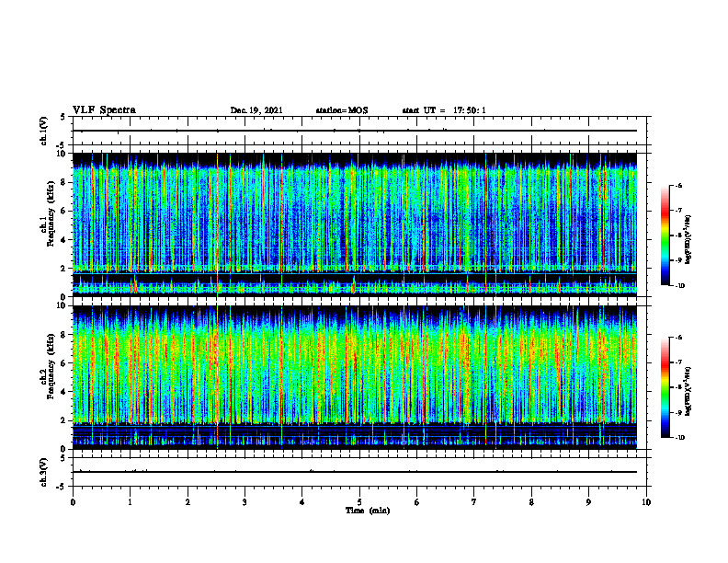Click the "4" kHz tick of ch.2 axis
728x563 pixels.
[63, 392]
